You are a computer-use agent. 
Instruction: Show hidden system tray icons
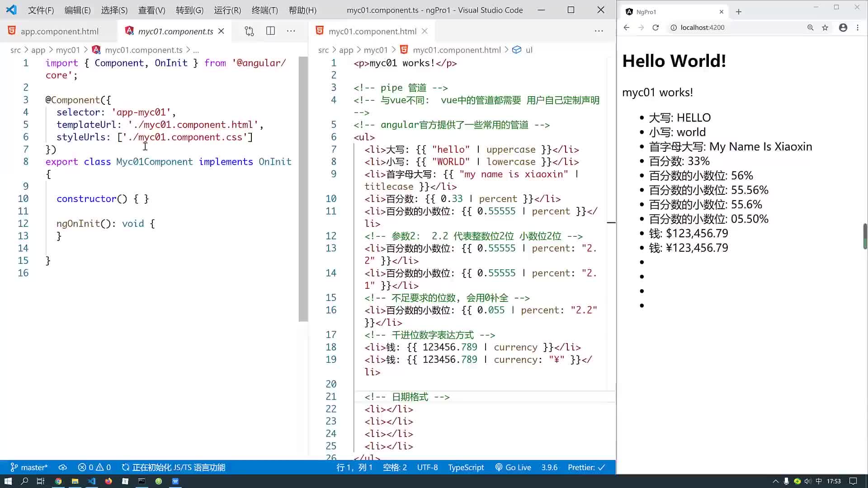[x=776, y=481]
